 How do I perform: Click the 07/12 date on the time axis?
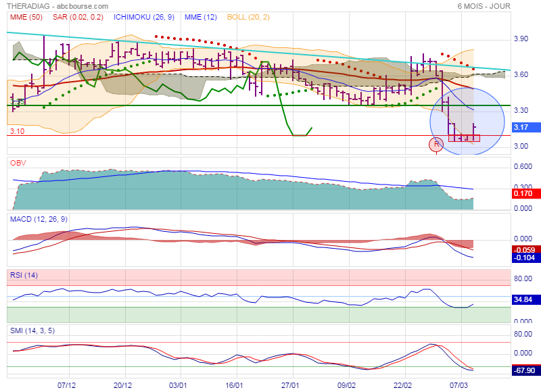click(66, 385)
